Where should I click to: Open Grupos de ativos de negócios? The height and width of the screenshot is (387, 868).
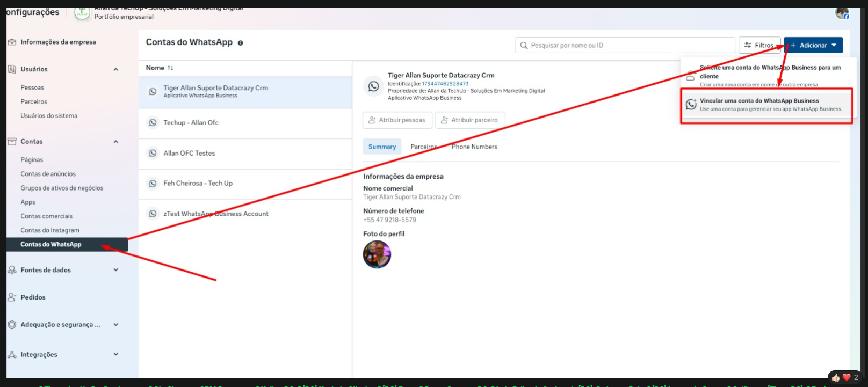point(62,188)
